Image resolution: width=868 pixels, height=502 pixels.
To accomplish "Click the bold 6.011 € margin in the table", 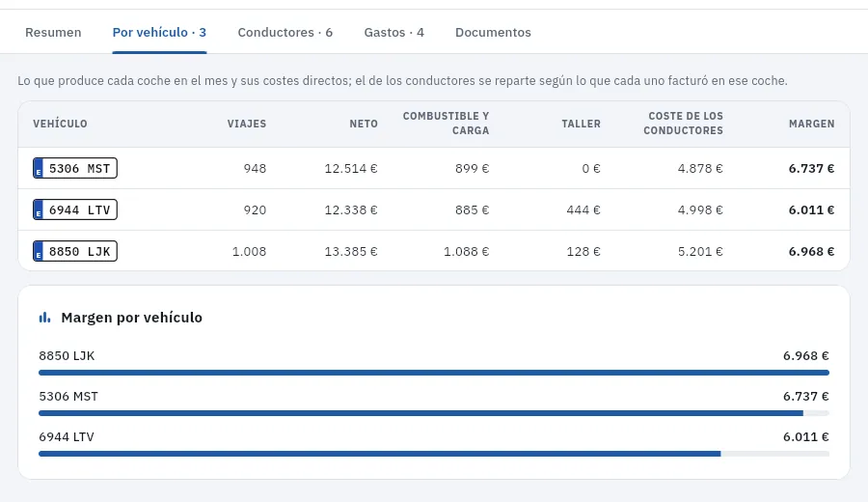I will tap(811, 210).
